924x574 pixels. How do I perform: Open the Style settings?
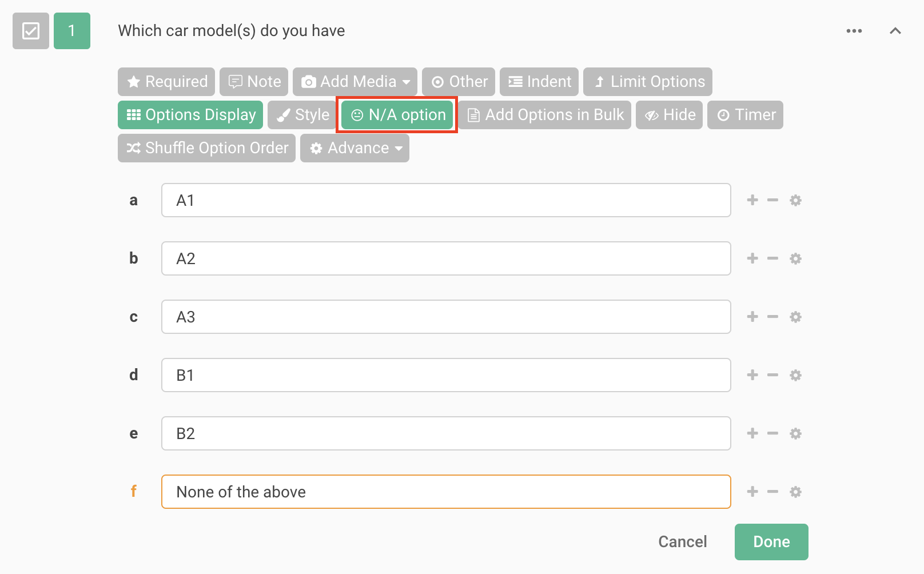pos(301,115)
